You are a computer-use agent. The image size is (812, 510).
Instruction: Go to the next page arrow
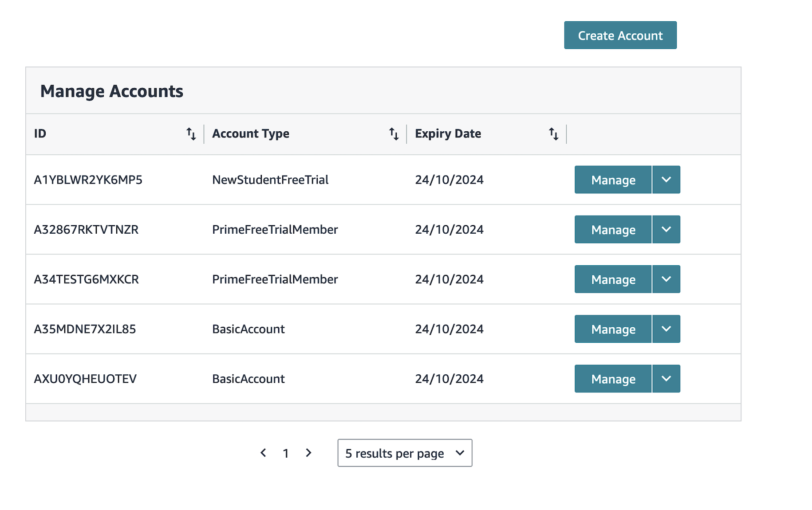[x=308, y=453]
